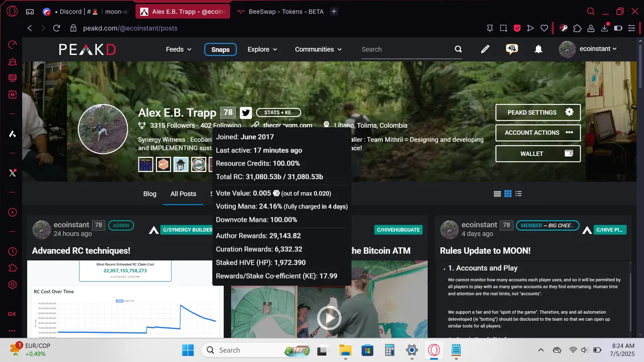
Task: Open File Explorer from the taskbar
Action: tap(345, 350)
